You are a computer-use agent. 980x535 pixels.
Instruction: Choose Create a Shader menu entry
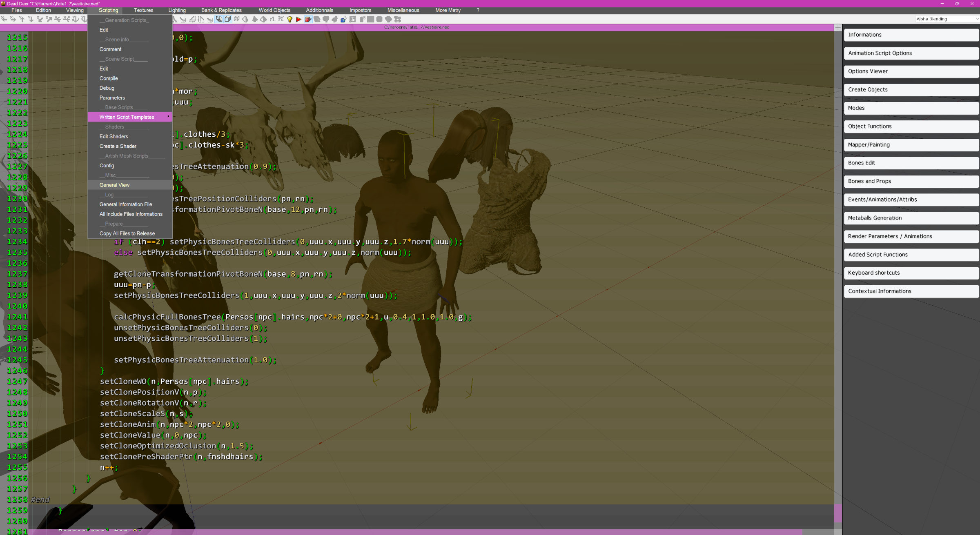click(130, 146)
